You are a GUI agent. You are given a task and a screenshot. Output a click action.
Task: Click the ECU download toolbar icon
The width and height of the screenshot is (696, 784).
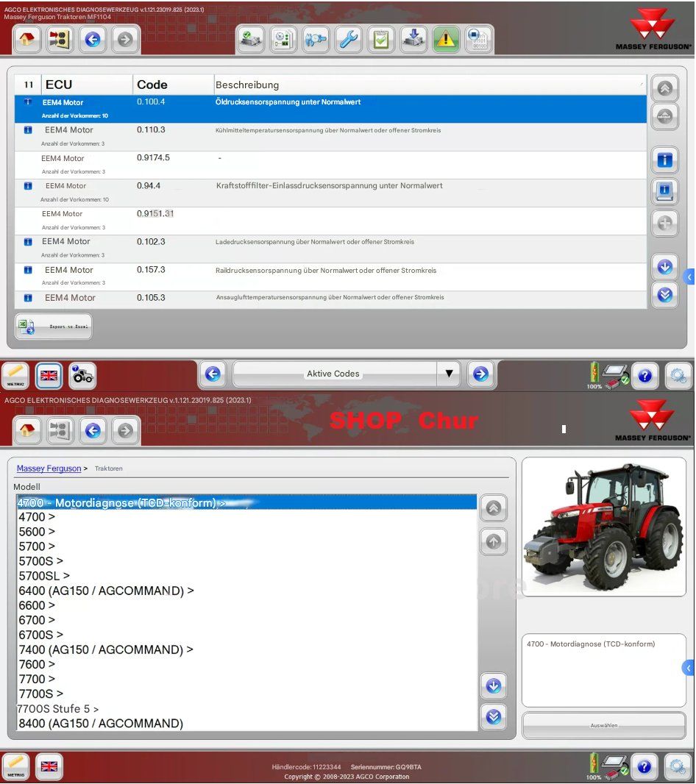[413, 39]
